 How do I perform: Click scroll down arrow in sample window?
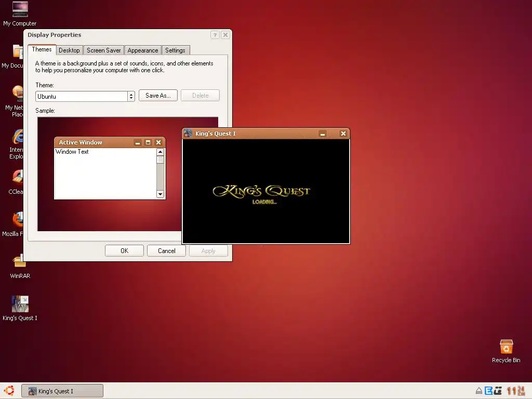(160, 194)
